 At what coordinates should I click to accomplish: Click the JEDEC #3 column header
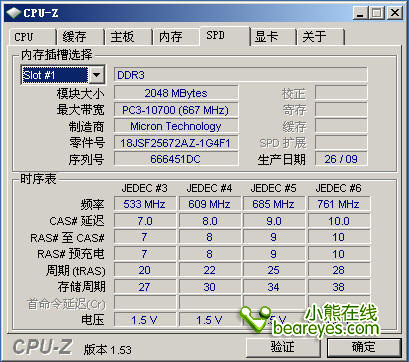pos(144,188)
